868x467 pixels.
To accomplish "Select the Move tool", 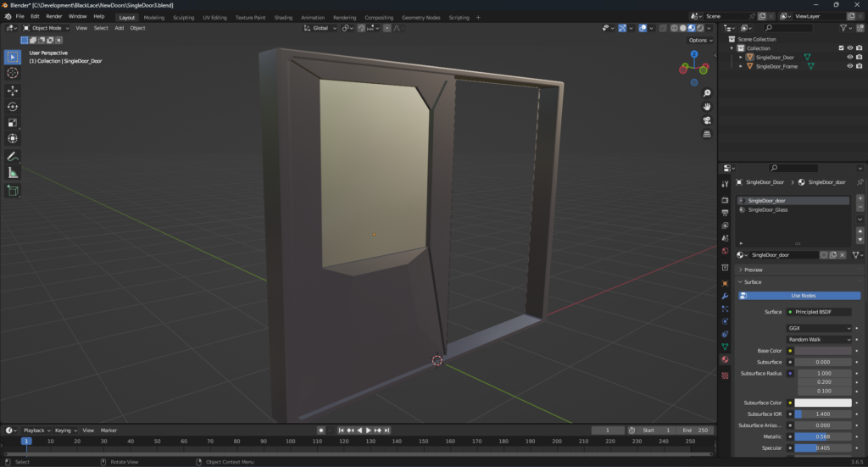I will point(13,91).
